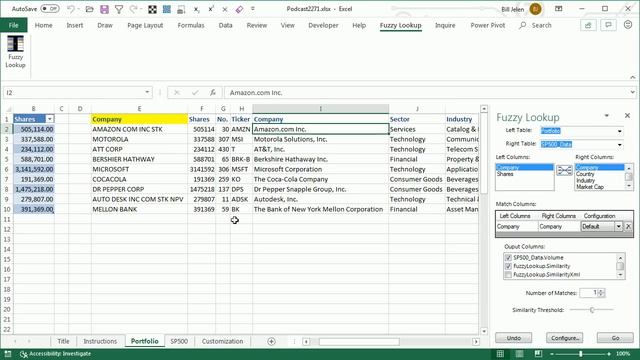This screenshot has height=360, width=640.
Task: Select Shares in the Left Columns list
Action: pyautogui.click(x=524, y=174)
